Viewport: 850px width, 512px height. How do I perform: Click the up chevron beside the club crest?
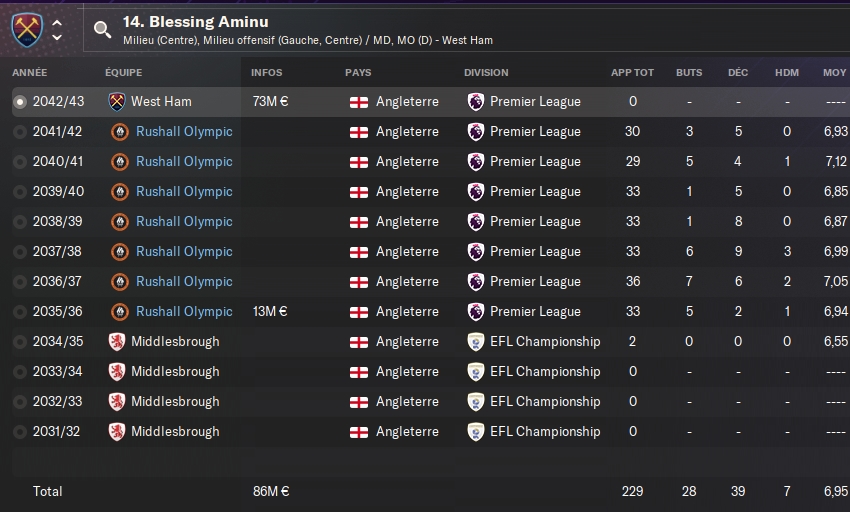click(57, 23)
